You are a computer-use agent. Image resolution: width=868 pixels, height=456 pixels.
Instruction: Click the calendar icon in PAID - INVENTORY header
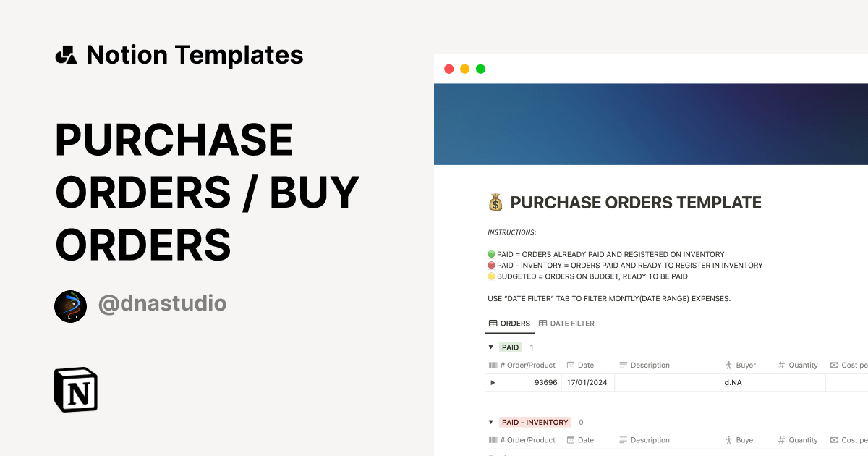pyautogui.click(x=570, y=440)
